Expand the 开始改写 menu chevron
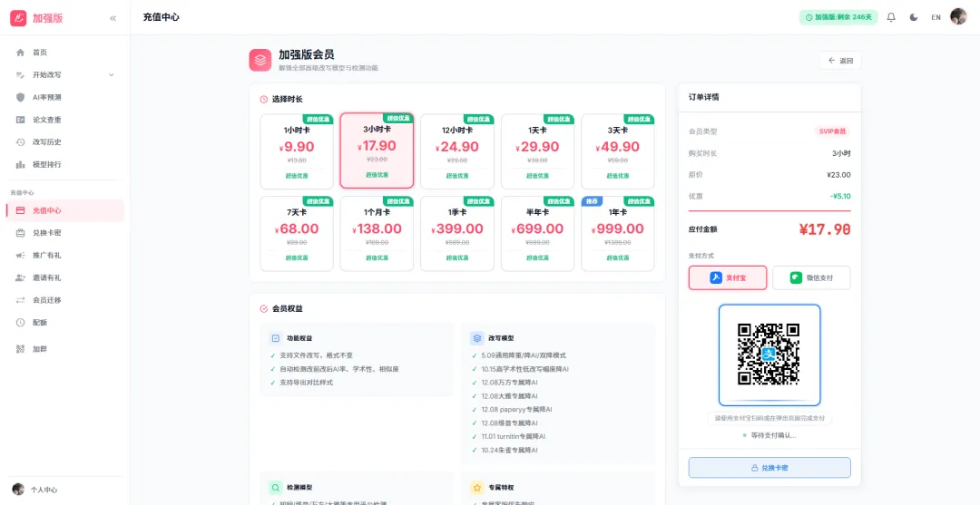The width and height of the screenshot is (980, 505). 112,75
